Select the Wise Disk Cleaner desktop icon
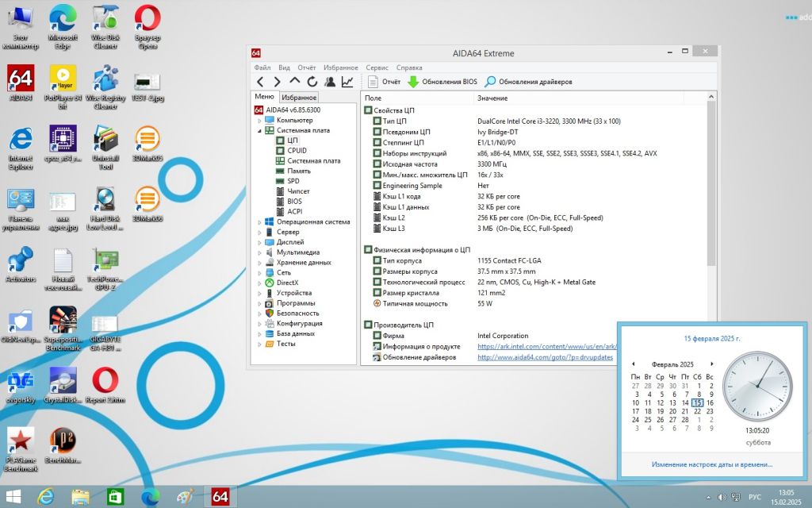Viewport: 812px width, 508px height. coord(105,27)
